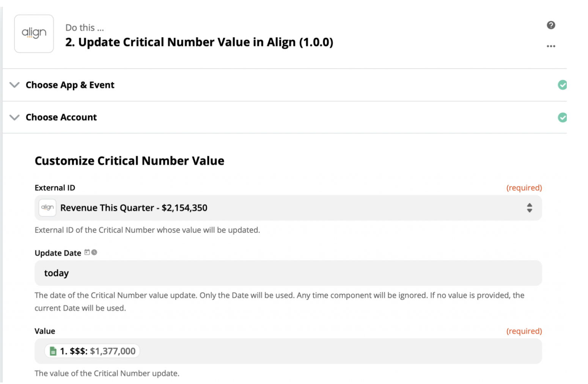Click the Google Sheets icon in Value pill

click(x=53, y=351)
